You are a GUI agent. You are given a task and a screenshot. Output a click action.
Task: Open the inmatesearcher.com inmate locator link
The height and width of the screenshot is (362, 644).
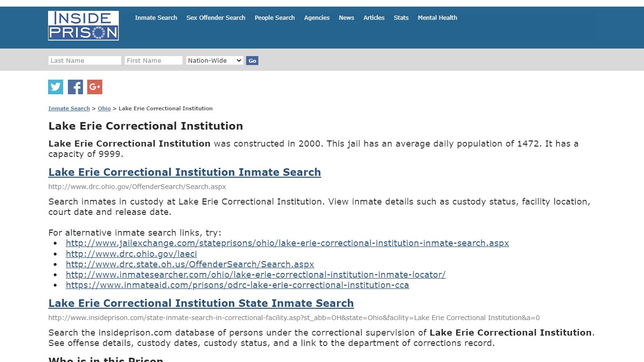[256, 275]
